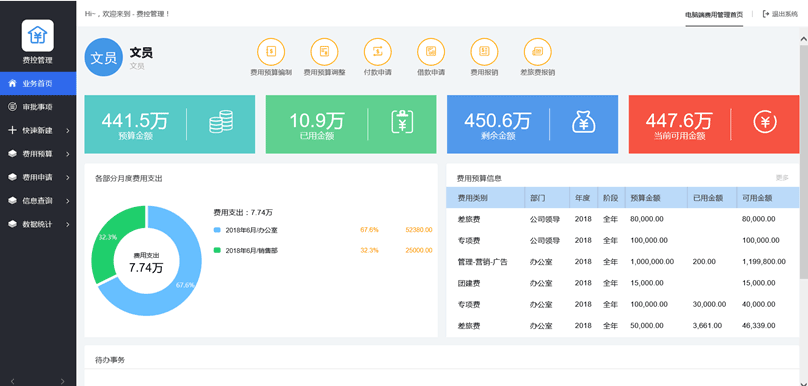The image size is (808, 386).
Task: Click the money bag icon on 剩余金额 card
Action: coord(584,123)
